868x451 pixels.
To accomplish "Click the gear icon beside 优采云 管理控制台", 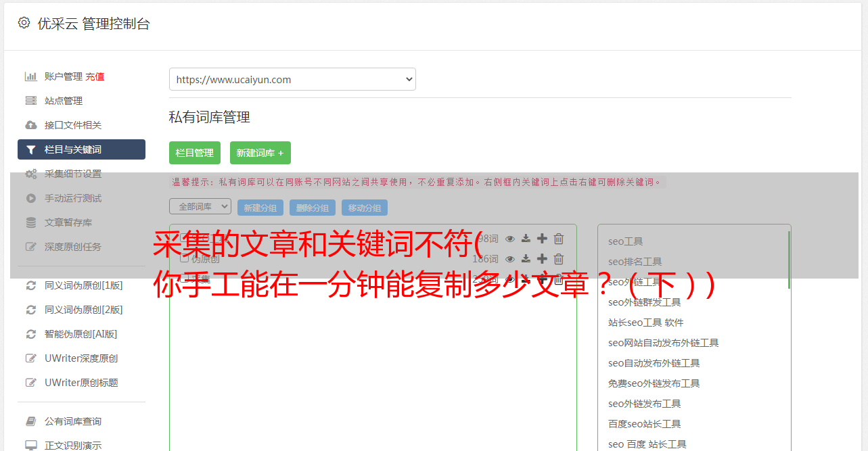I will 24,23.
